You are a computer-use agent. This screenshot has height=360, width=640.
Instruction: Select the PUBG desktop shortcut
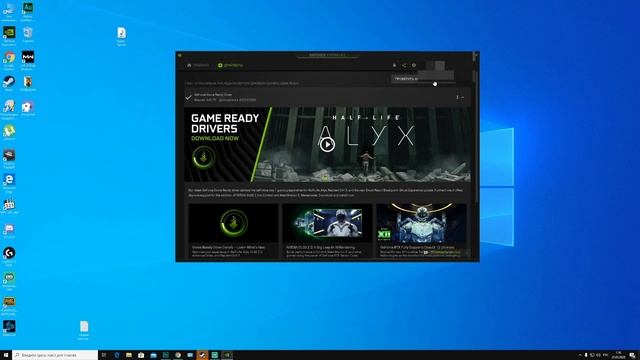9,306
